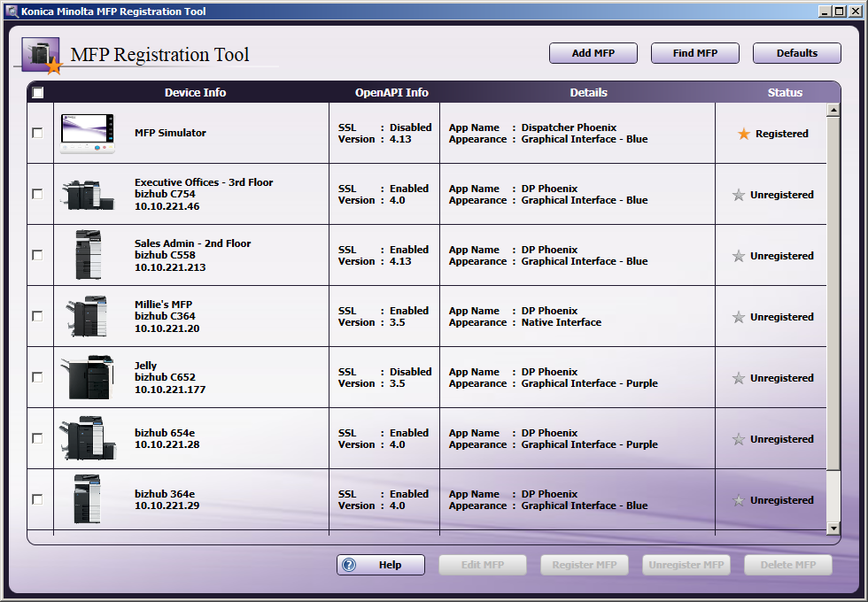Screen dimensions: 868x602
Task: Check the bizhub 364e row checkbox
Action: coord(37,499)
